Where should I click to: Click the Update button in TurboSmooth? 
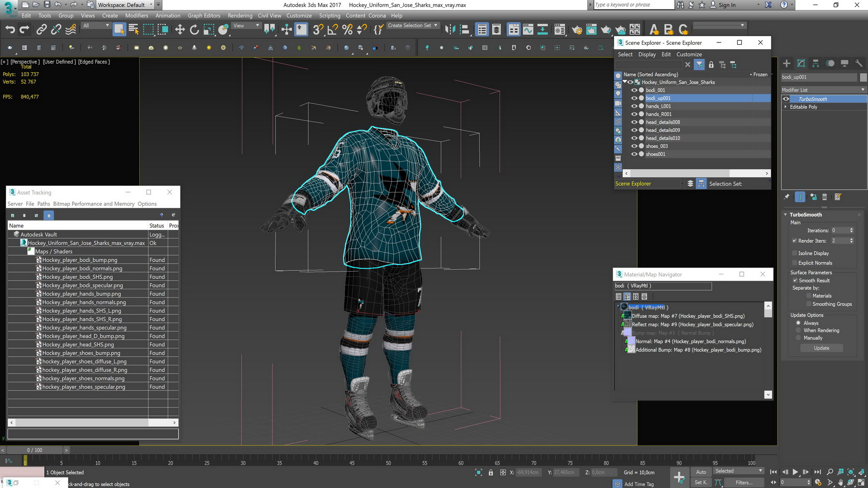coord(821,348)
